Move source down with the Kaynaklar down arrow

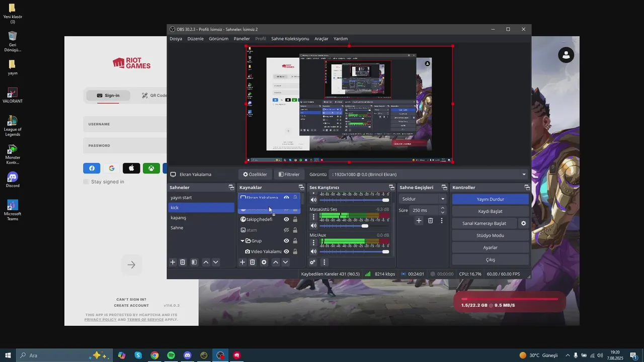(x=285, y=262)
